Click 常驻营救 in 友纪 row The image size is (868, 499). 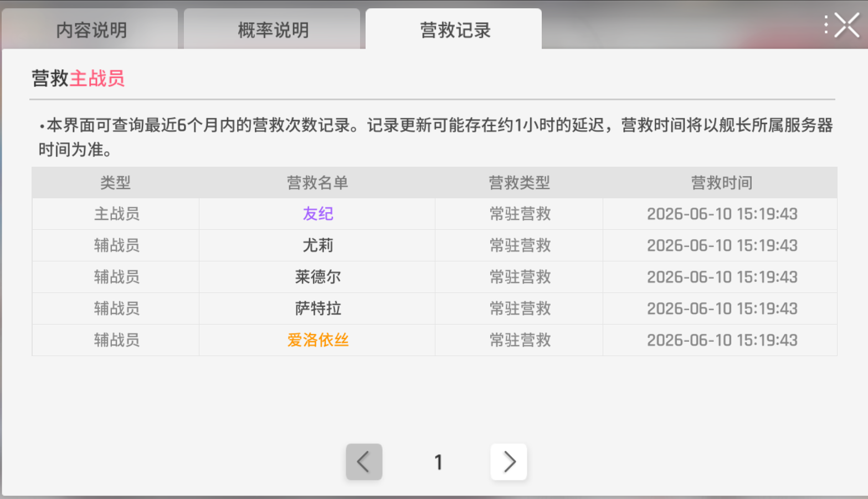click(x=520, y=214)
